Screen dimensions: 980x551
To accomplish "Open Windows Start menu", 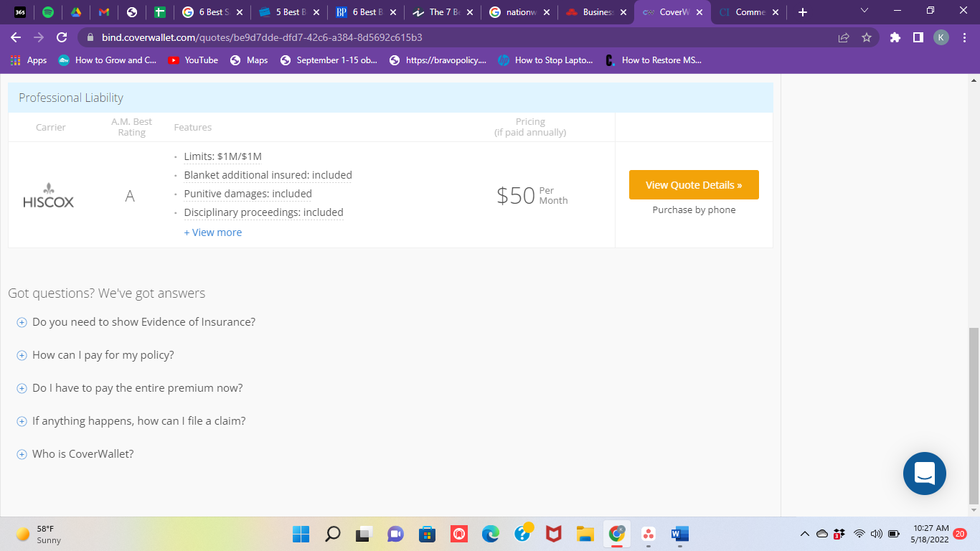I will pyautogui.click(x=301, y=534).
